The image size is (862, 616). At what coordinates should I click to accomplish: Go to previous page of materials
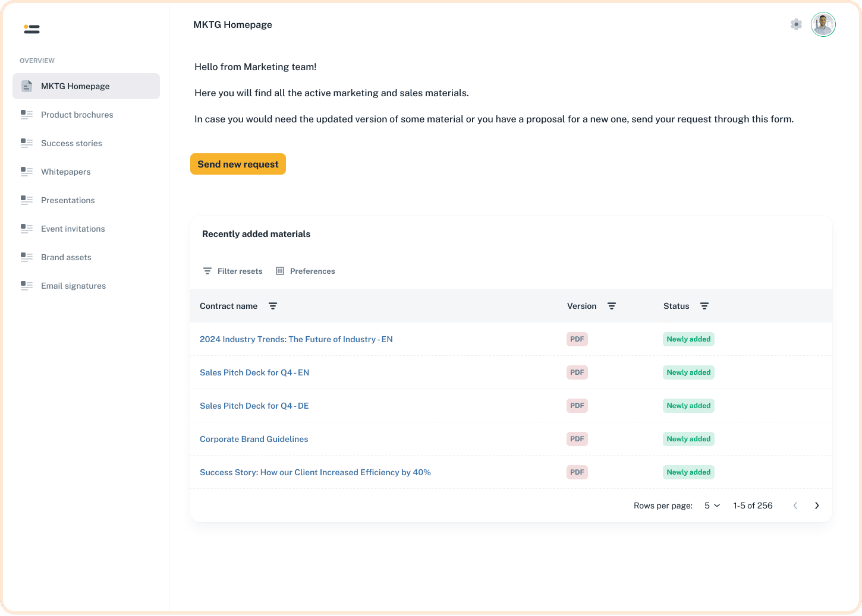click(795, 506)
